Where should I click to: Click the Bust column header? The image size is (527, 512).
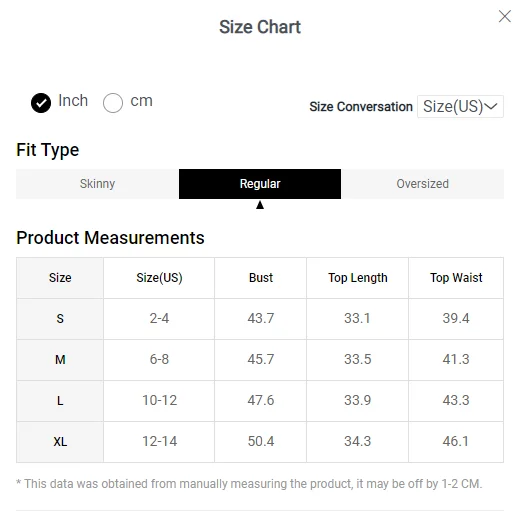click(x=260, y=278)
